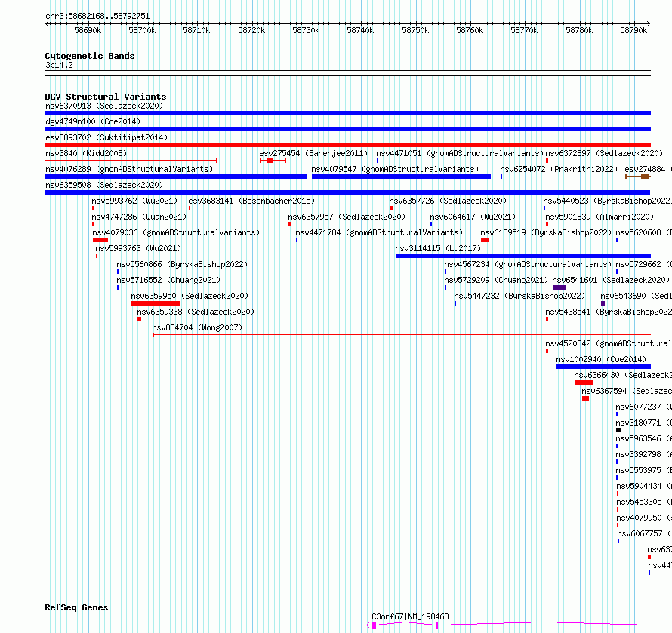Click the nsv4079950 variant label
Screen dimensions: 672x633
644,518
